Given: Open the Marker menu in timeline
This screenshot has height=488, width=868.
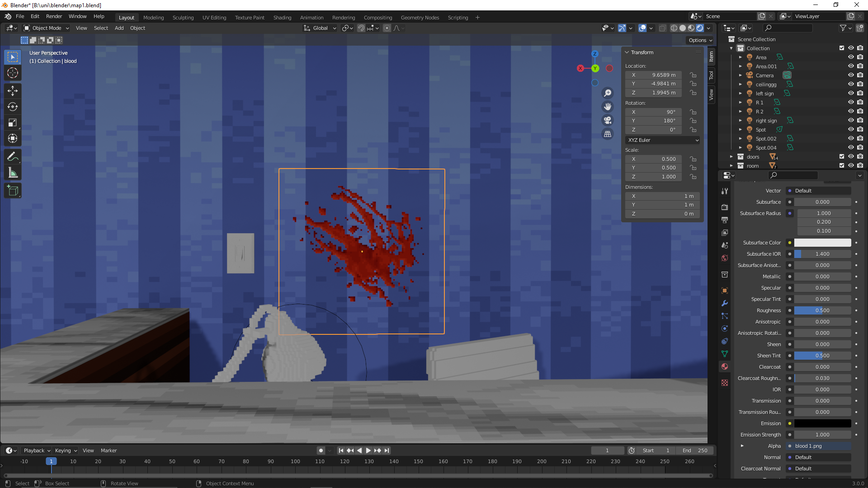Looking at the screenshot, I should pyautogui.click(x=108, y=450).
